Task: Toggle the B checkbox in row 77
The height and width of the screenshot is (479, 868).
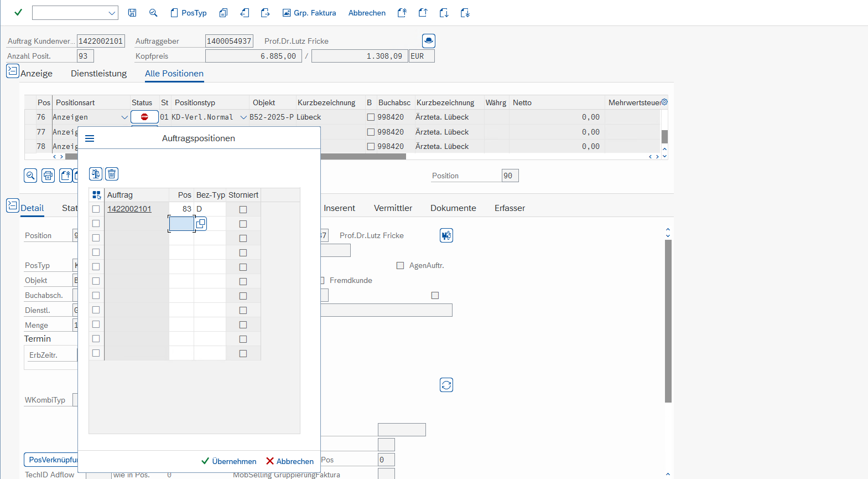Action: pyautogui.click(x=371, y=132)
